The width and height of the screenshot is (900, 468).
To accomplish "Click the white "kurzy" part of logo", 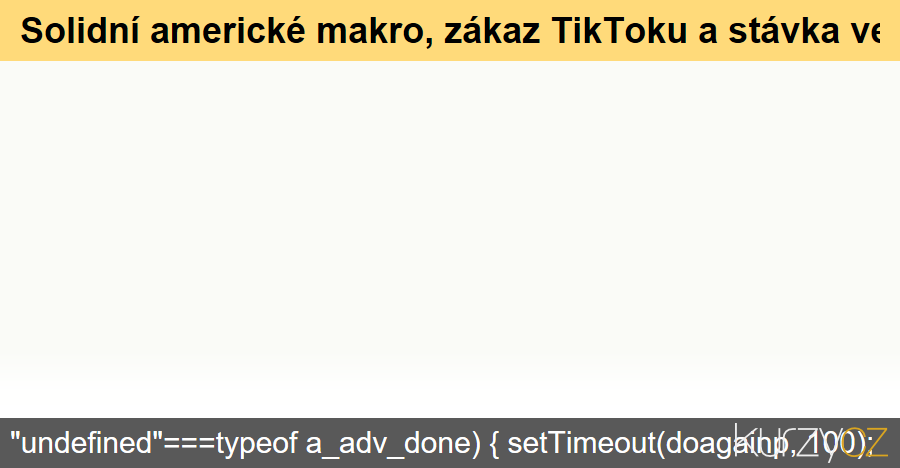I will (x=785, y=441).
